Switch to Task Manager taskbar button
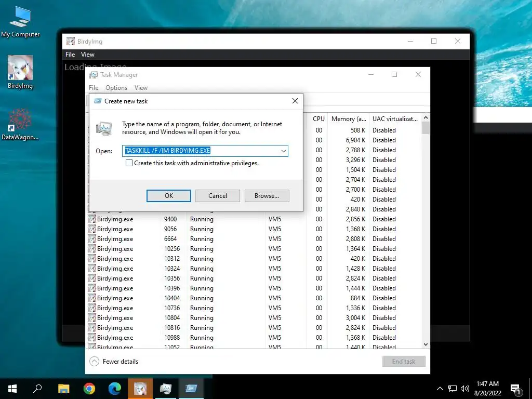Screen dimensions: 532x399 [166, 389]
